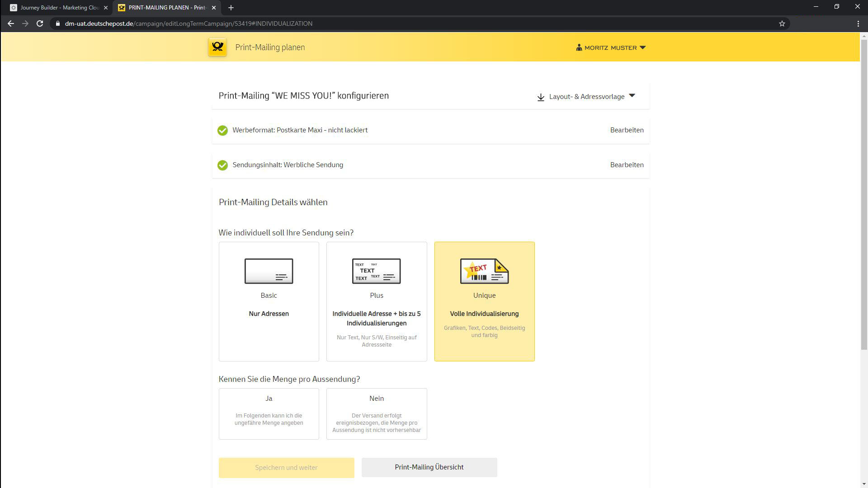
Task: Click the Unique star envelope icon
Action: [484, 271]
